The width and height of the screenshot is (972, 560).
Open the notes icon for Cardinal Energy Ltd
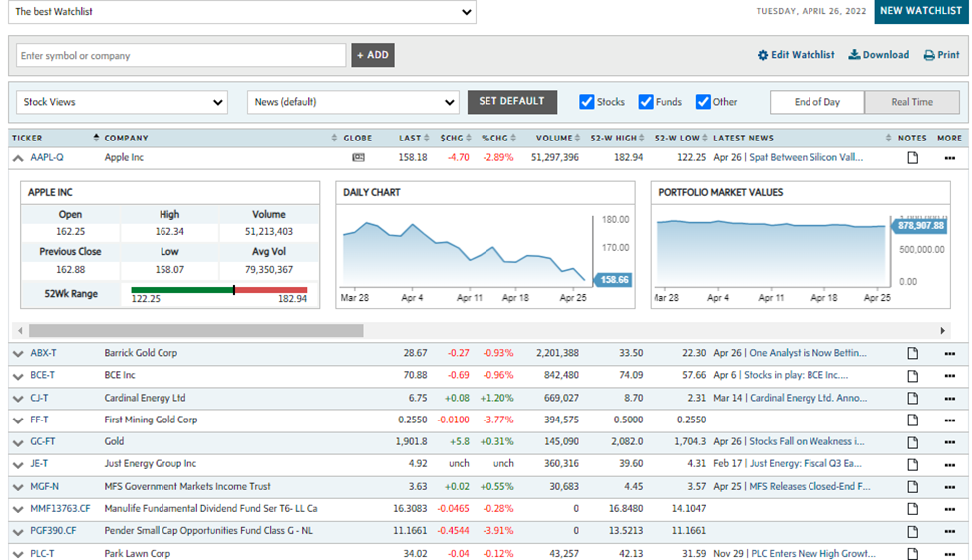click(911, 398)
